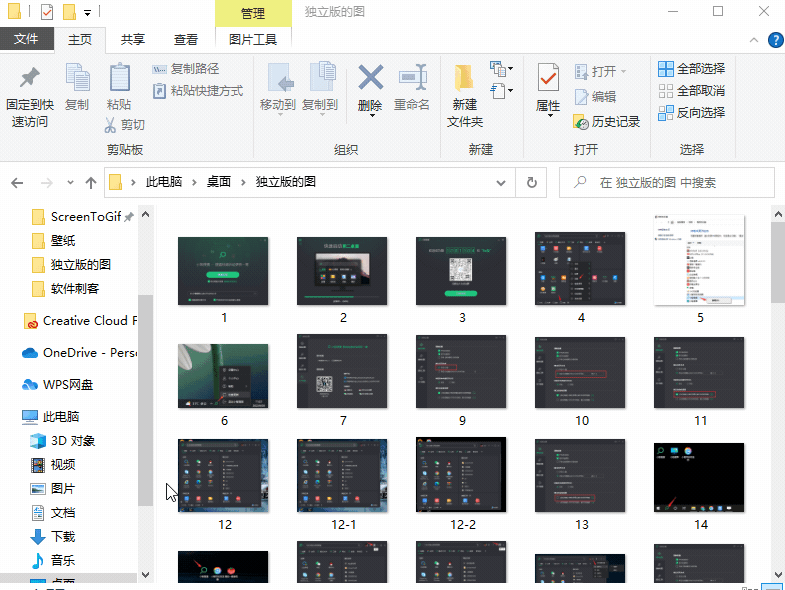The width and height of the screenshot is (785, 590).
Task: Click the Delete (删除) X icon
Action: point(370,78)
